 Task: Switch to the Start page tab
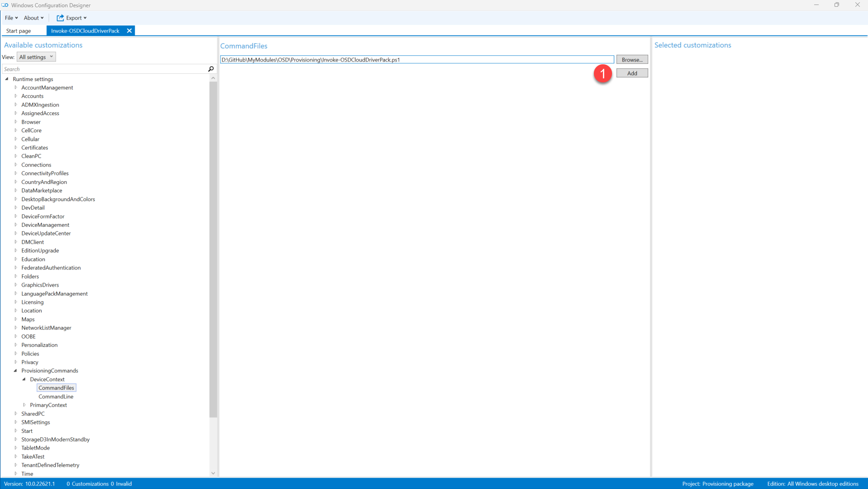[19, 31]
